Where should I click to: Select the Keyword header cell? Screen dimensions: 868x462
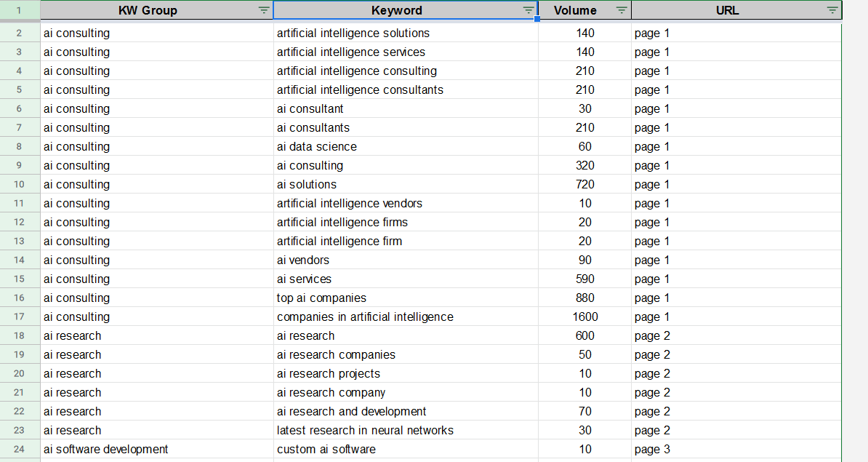396,10
